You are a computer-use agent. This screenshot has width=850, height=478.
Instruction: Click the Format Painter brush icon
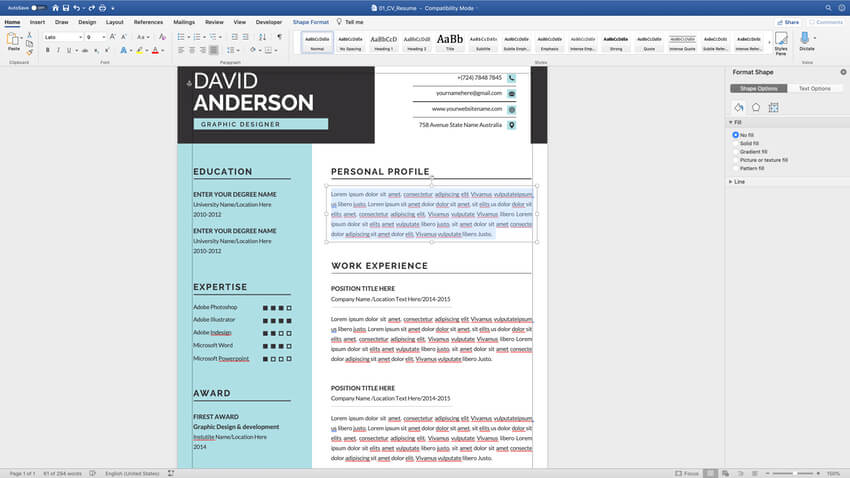pyautogui.click(x=29, y=53)
